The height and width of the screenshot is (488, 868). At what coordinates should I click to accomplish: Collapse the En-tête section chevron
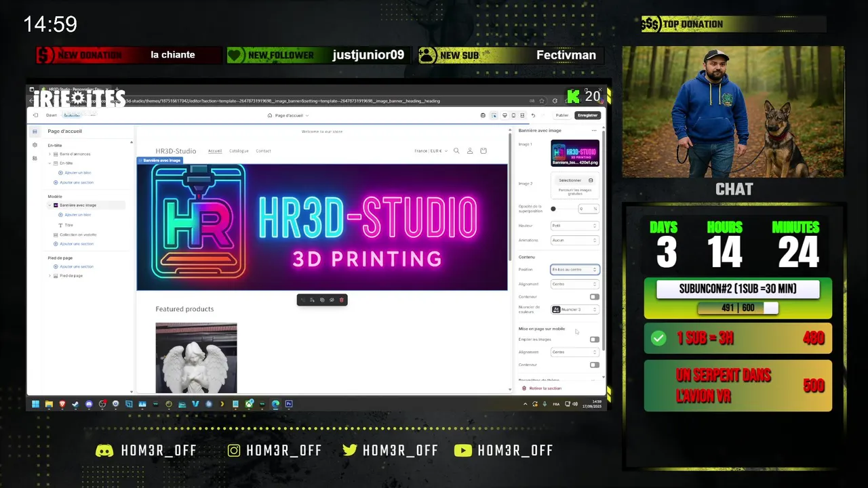[x=50, y=163]
